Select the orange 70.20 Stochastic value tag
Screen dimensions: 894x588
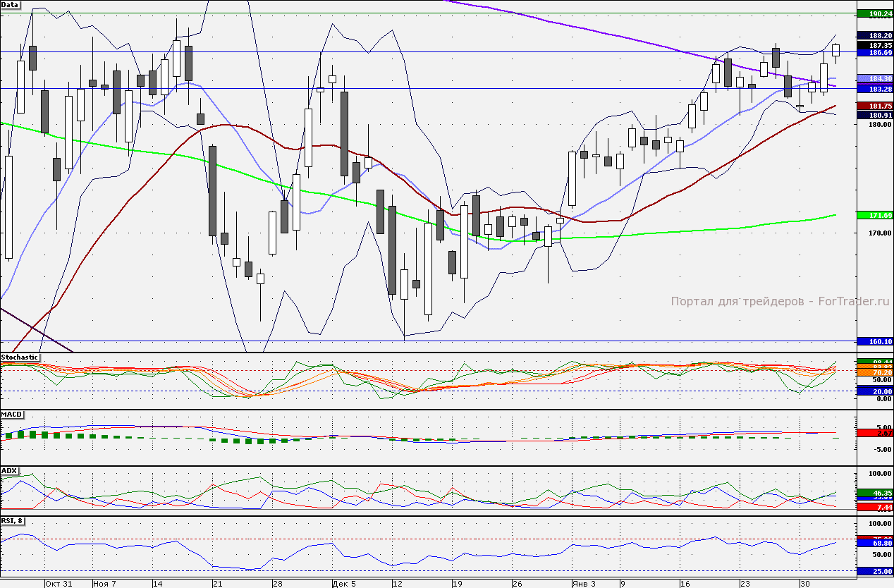point(874,372)
